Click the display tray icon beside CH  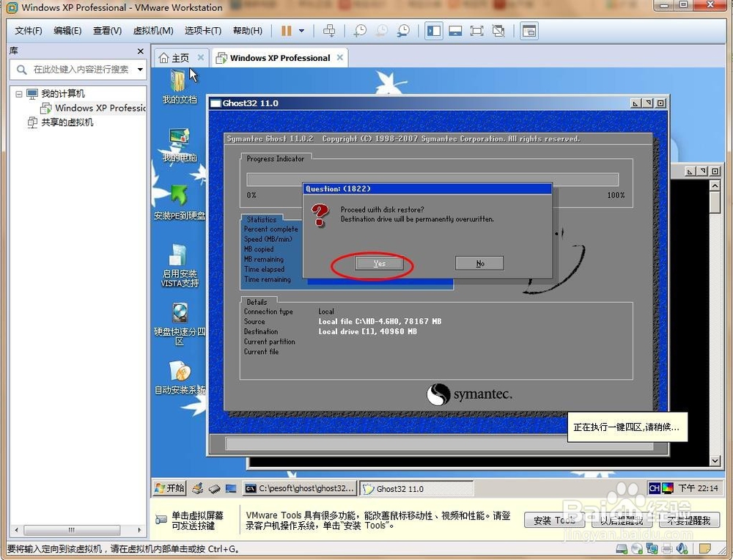pos(667,488)
